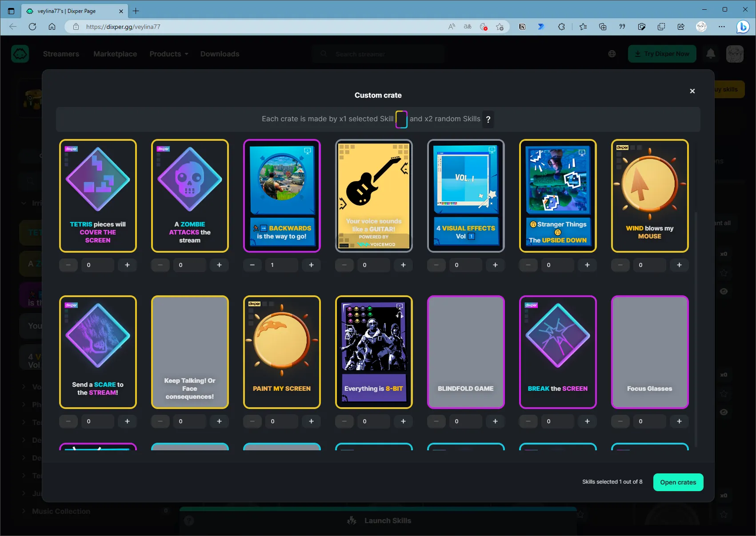Open the browser Share option

[681, 27]
